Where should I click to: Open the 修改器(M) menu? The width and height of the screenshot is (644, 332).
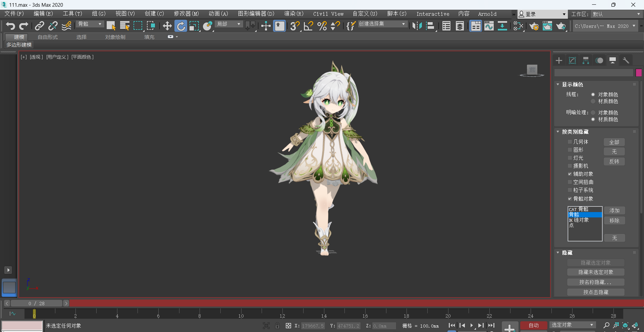click(x=186, y=14)
